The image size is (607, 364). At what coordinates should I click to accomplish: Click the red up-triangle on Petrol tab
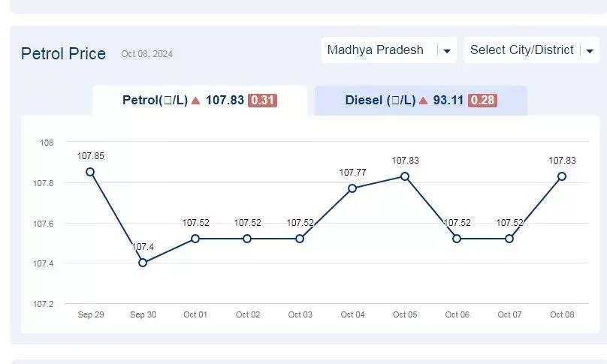196,101
